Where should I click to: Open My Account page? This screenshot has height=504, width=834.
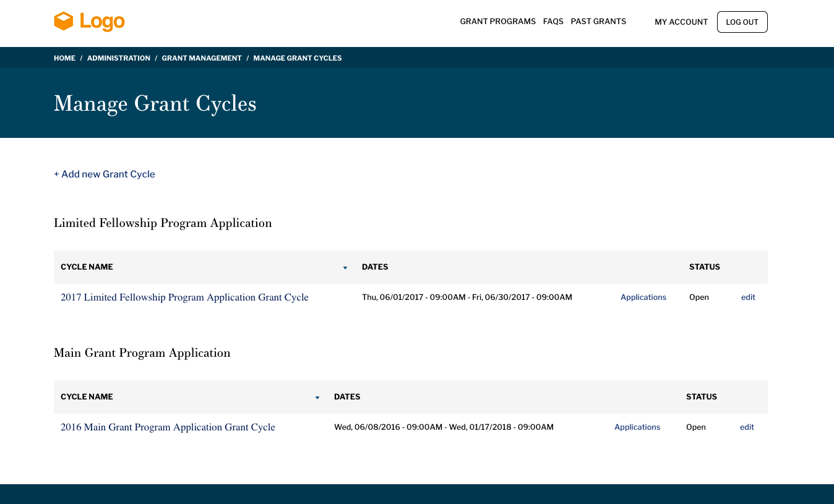681,22
